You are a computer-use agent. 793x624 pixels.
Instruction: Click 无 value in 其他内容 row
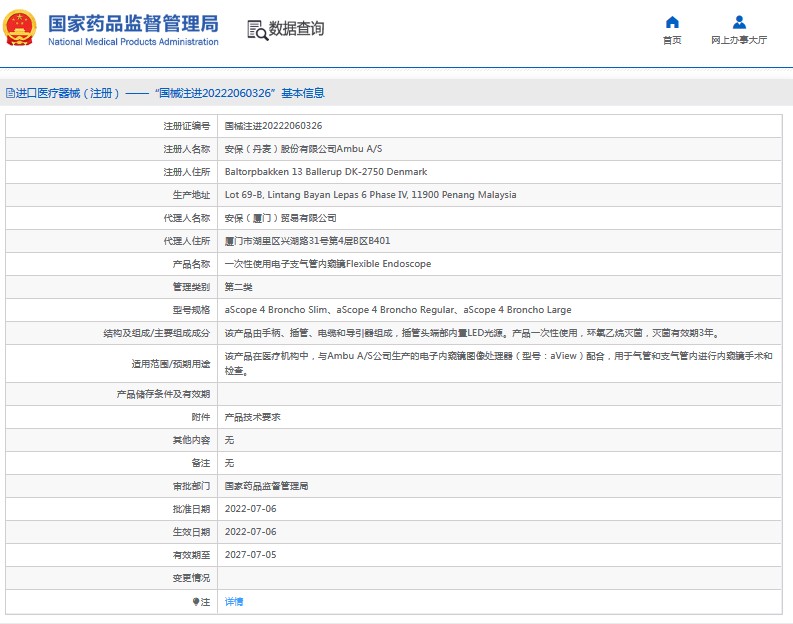[229, 440]
